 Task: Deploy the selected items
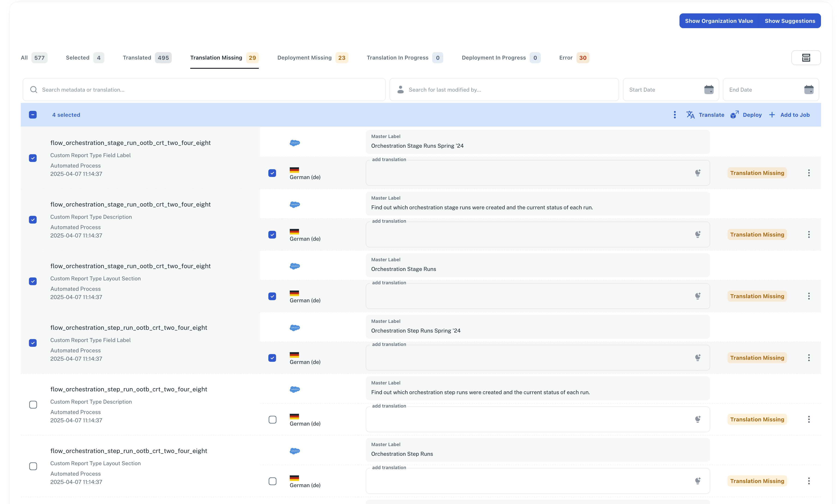746,115
